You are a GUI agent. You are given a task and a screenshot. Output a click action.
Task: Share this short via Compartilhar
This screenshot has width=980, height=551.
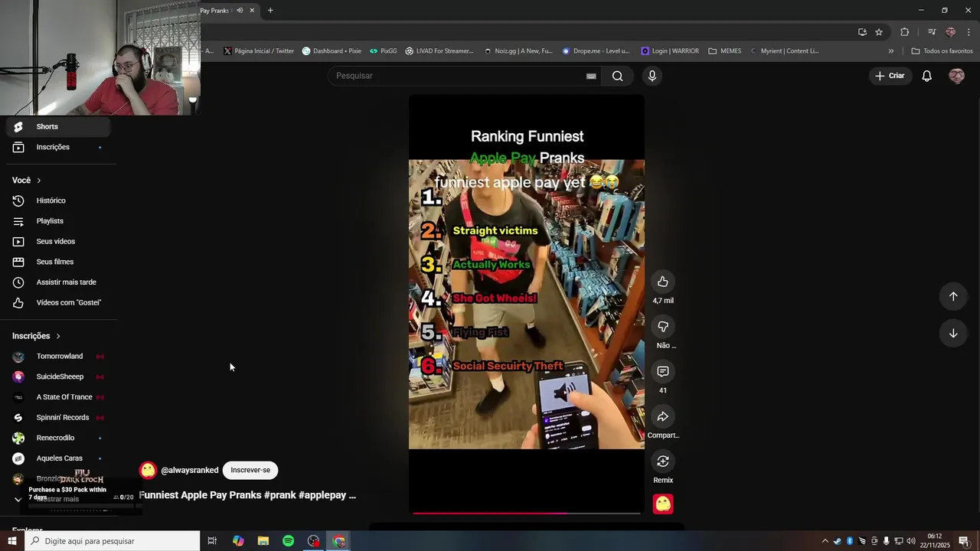(x=663, y=416)
